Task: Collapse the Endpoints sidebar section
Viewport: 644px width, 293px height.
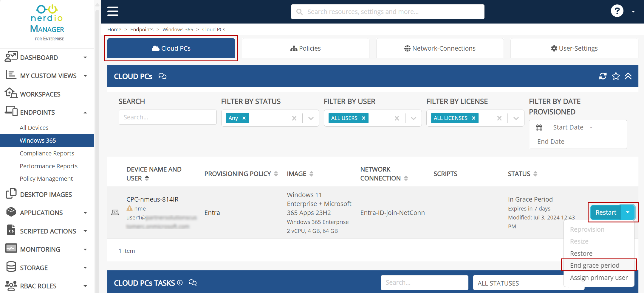Action: [x=85, y=113]
